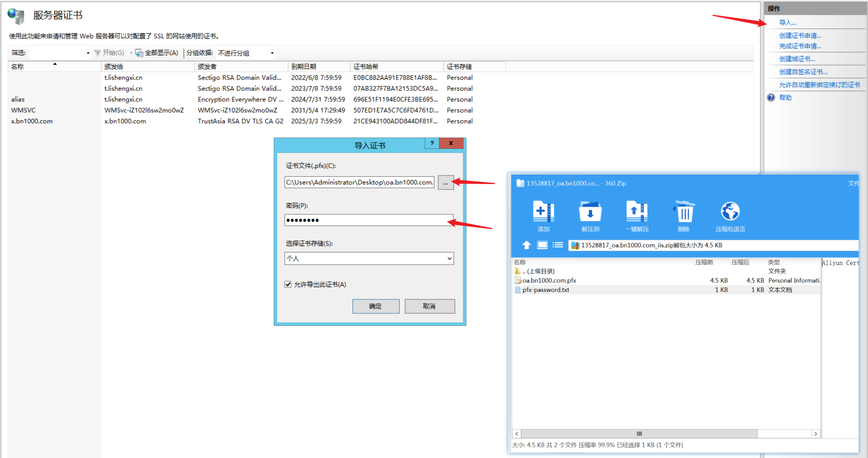Click the Show All (全部显示) filter icon
Viewport: 868px width, 458px height.
point(139,53)
